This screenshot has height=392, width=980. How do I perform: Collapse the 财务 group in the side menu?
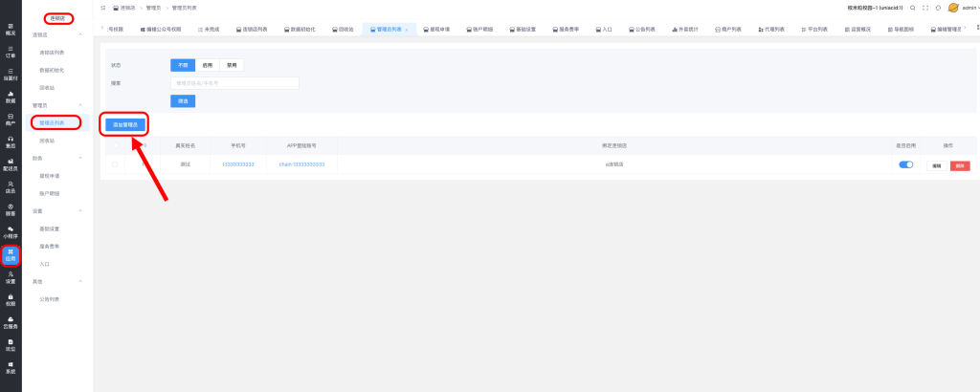click(81, 158)
